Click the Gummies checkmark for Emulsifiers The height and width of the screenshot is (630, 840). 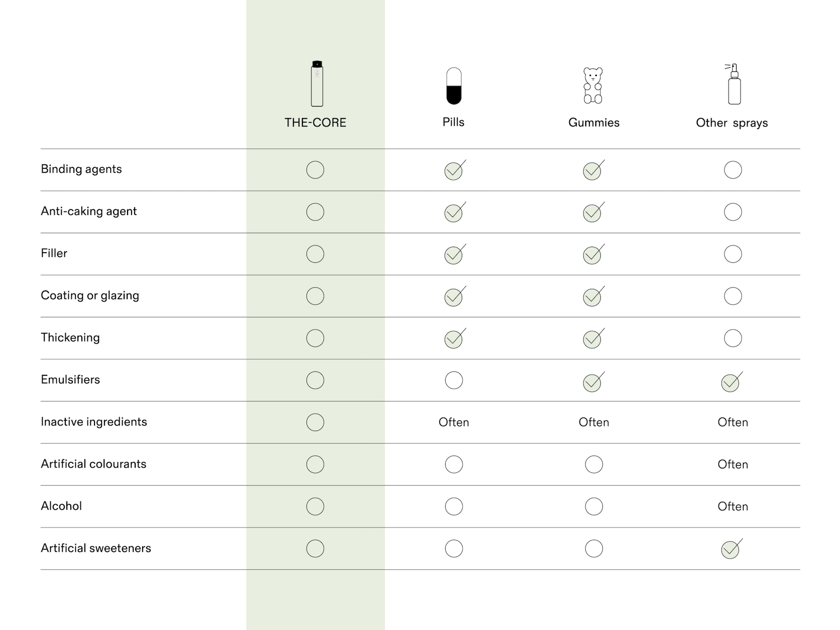(592, 383)
